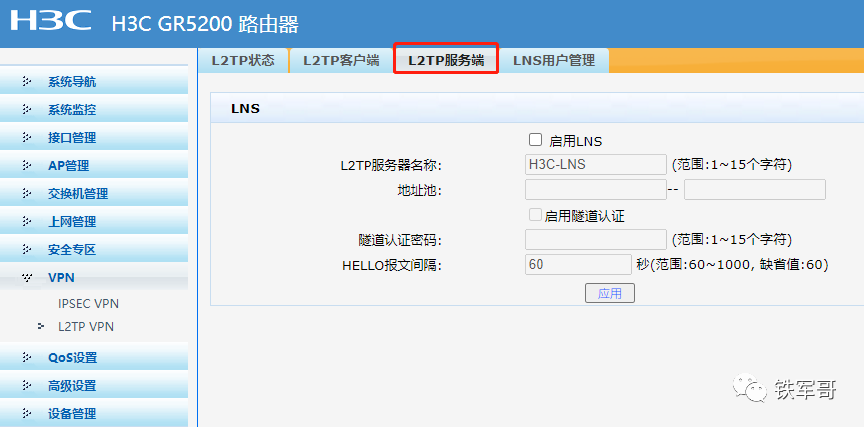Click arrow icon beside 系统监控
This screenshot has height=427, width=864.
[x=26, y=110]
